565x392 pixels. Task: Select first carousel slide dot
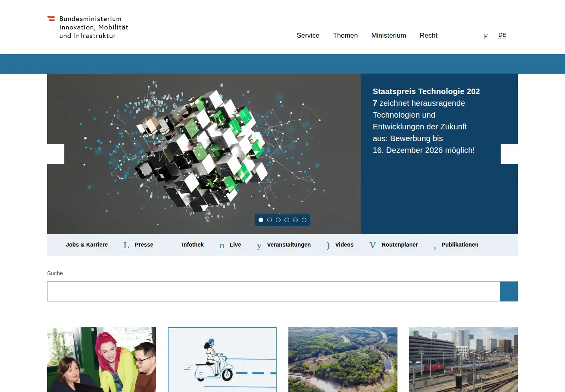[261, 220]
